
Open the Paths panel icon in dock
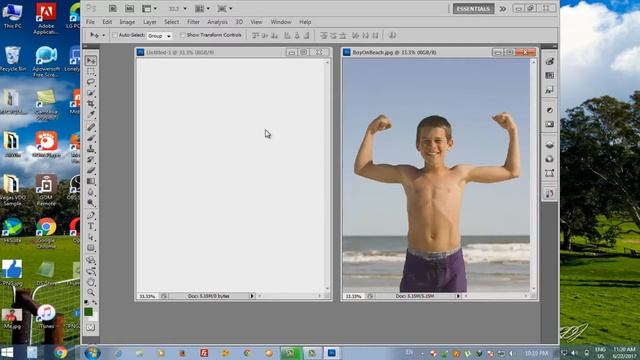tap(549, 173)
